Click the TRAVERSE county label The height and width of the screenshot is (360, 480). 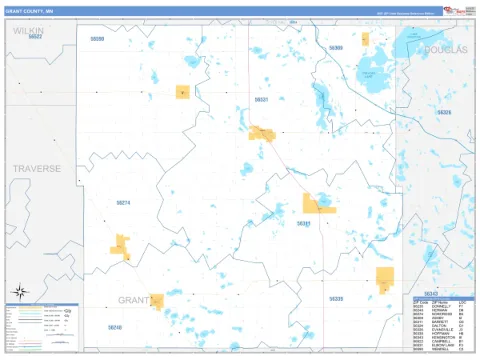(x=37, y=169)
